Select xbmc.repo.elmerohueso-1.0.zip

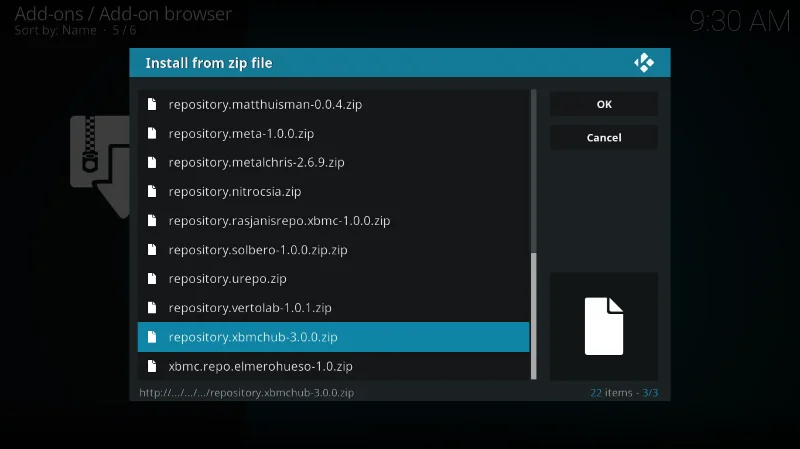click(x=333, y=366)
